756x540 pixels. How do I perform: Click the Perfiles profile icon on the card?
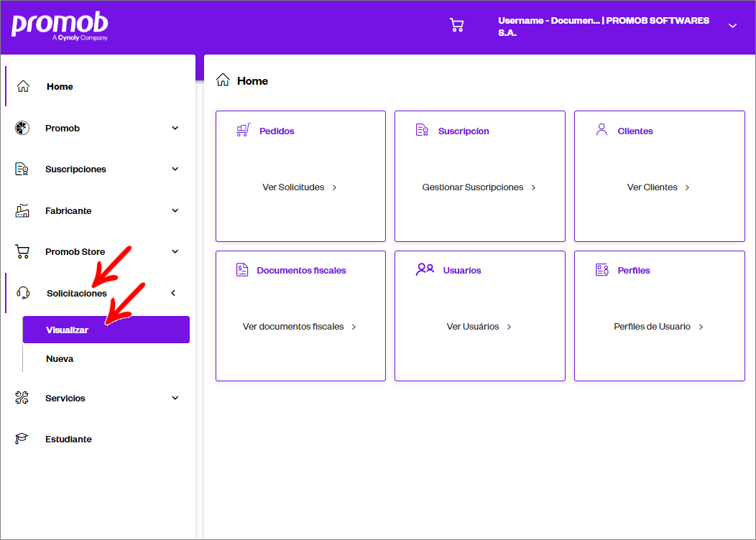pos(602,270)
